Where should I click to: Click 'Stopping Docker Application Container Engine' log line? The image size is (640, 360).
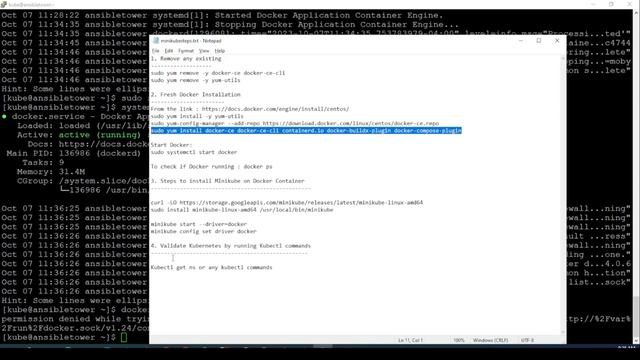pyautogui.click(x=230, y=24)
